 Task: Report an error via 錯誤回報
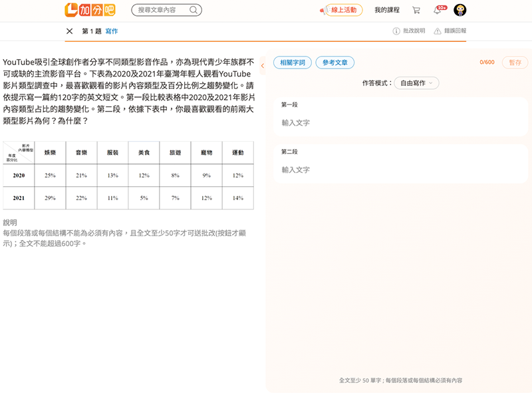click(x=450, y=31)
